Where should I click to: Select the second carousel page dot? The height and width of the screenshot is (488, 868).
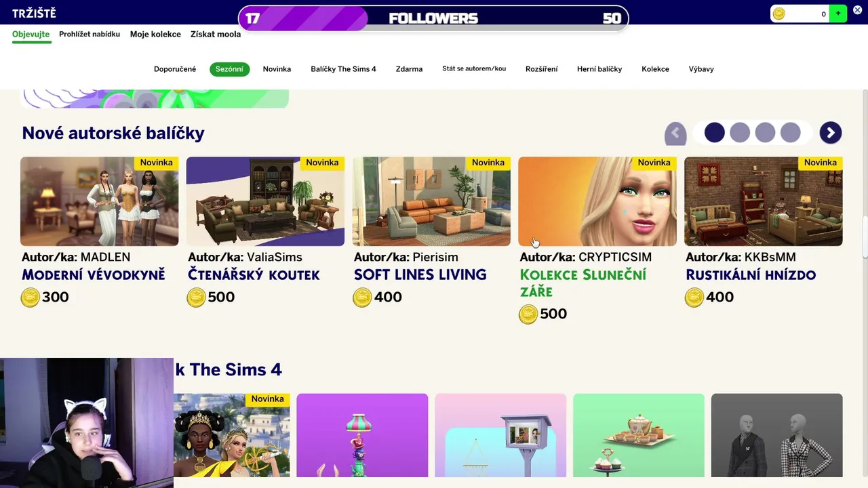coord(740,132)
